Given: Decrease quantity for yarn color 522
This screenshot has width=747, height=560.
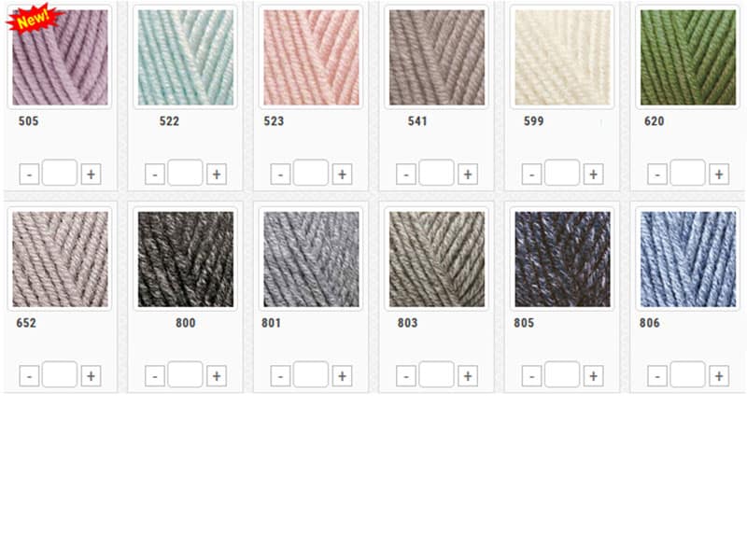Looking at the screenshot, I should [x=155, y=175].
